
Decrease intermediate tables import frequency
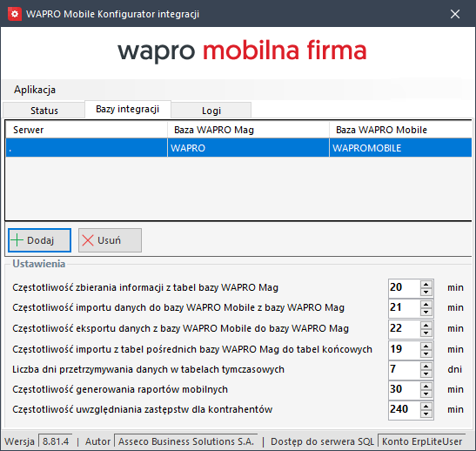click(426, 353)
